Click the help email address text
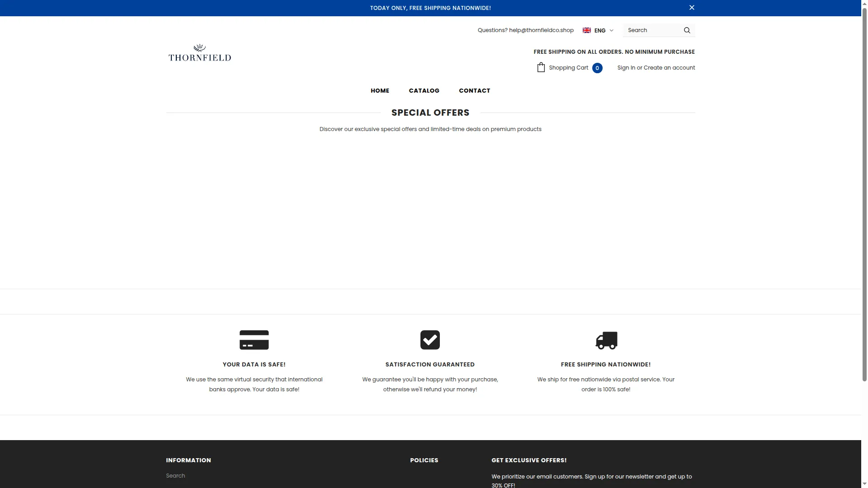868x488 pixels. click(x=541, y=30)
